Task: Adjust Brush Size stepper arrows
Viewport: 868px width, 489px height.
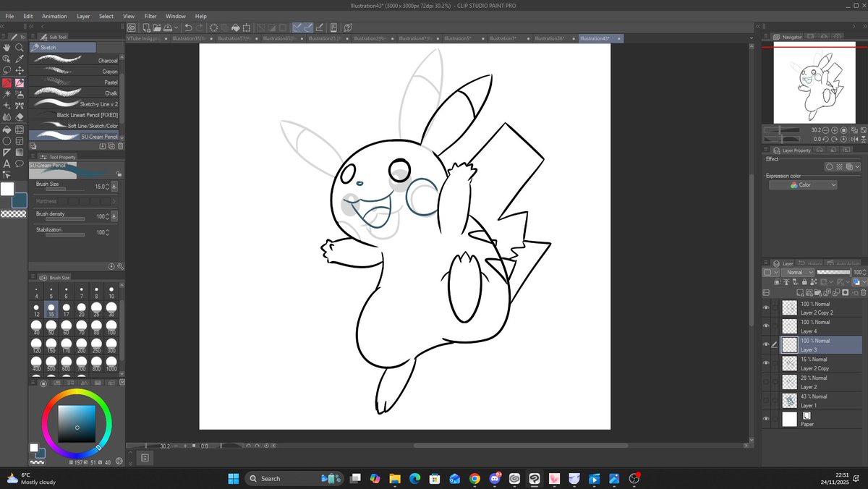Action: (x=107, y=187)
